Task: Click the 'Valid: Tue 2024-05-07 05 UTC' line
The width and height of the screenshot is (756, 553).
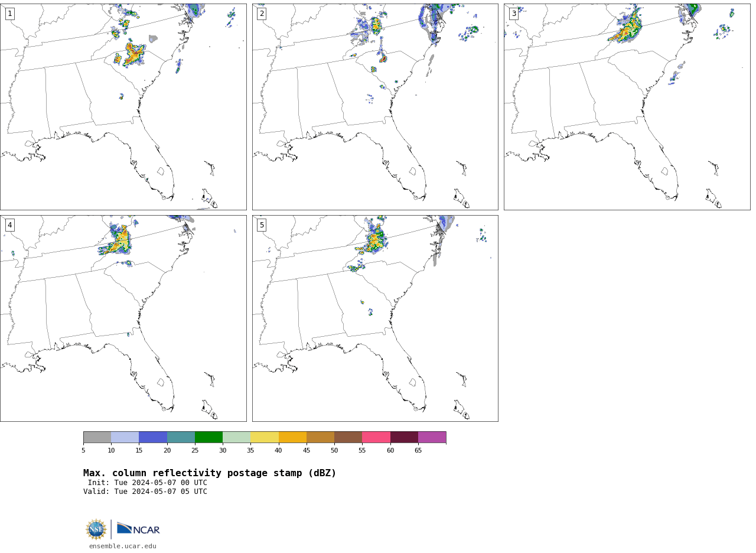Action: coord(145,492)
